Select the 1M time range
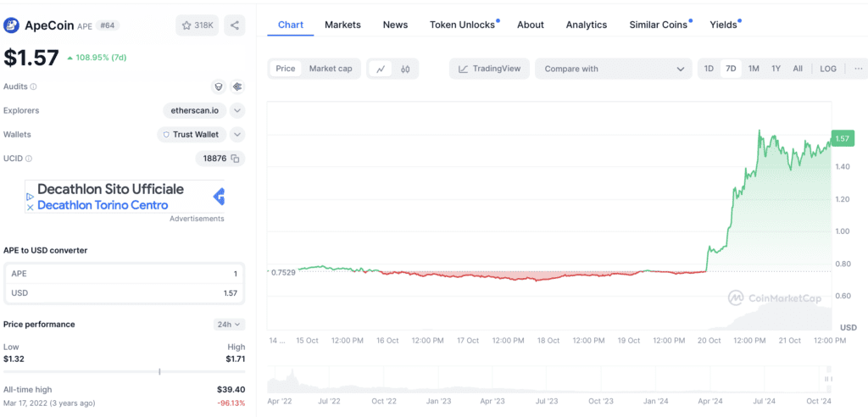The image size is (868, 417). click(x=754, y=69)
